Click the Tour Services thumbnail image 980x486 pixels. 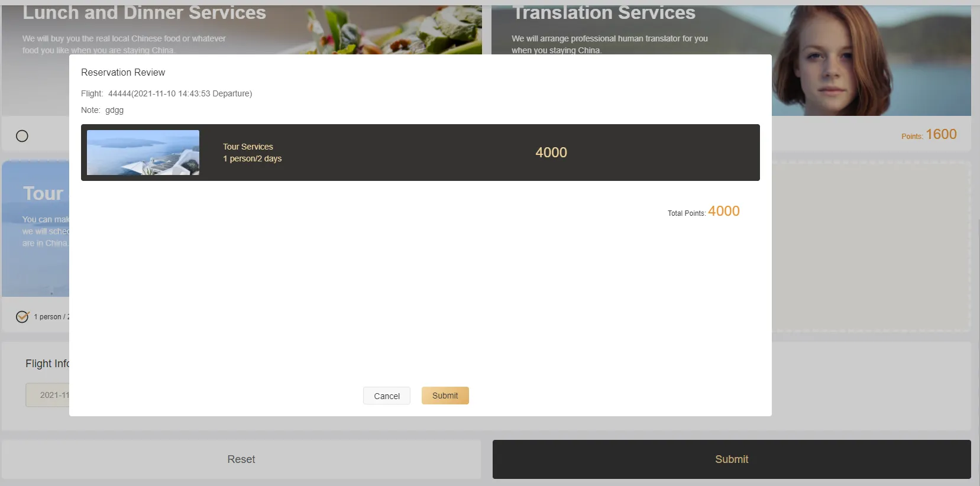(143, 153)
